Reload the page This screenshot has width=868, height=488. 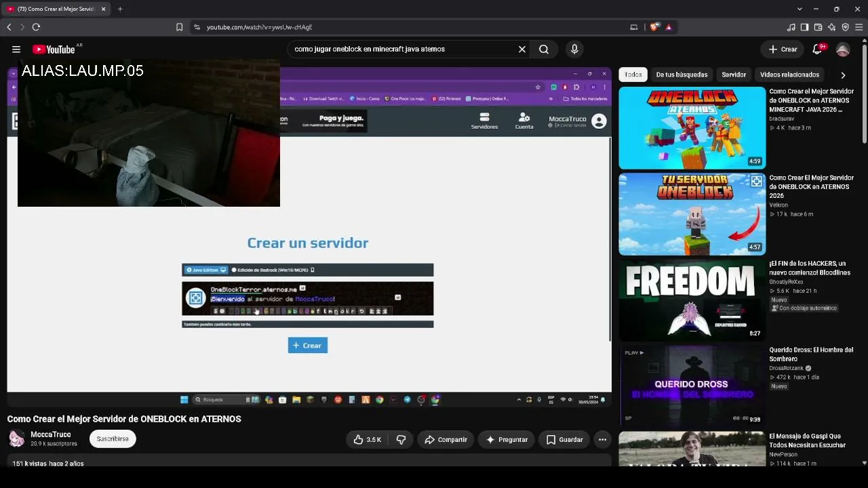click(x=36, y=27)
